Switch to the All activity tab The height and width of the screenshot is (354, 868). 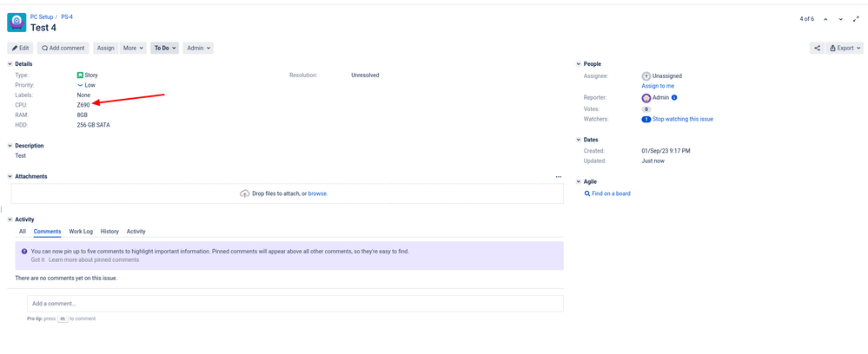coord(23,231)
